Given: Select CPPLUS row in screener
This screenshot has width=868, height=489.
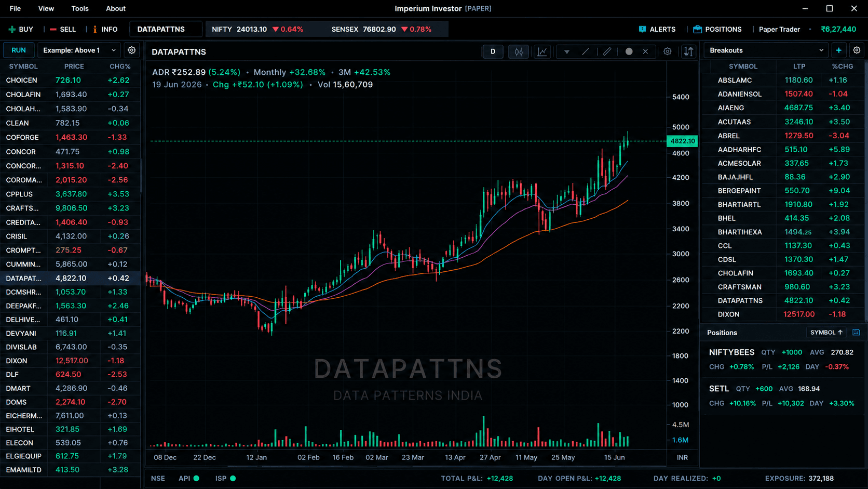Looking at the screenshot, I should 70,194.
